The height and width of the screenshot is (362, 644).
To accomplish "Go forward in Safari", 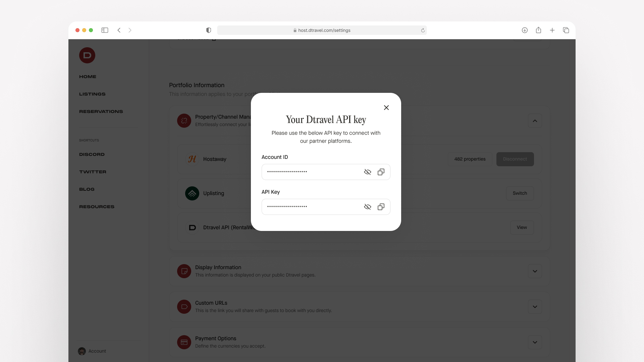I will 130,30.
